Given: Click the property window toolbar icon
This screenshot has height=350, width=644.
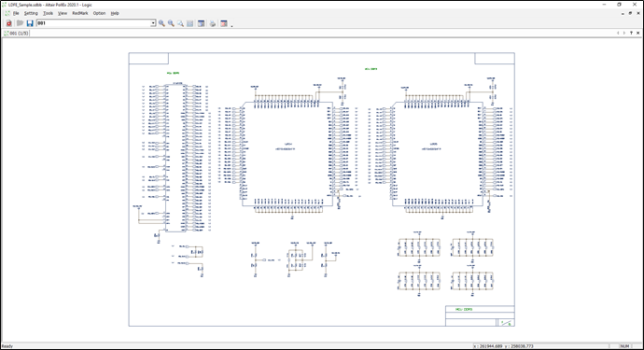Looking at the screenshot, I should click(202, 23).
